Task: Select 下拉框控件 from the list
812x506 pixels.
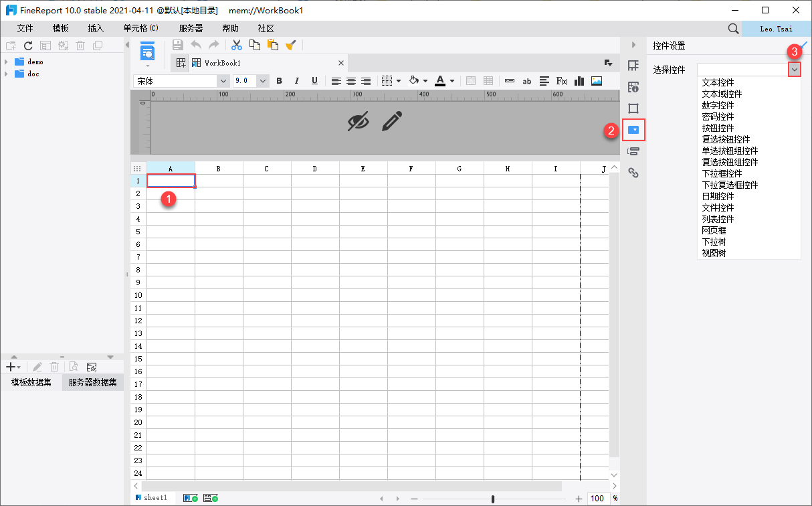Action: [x=722, y=173]
